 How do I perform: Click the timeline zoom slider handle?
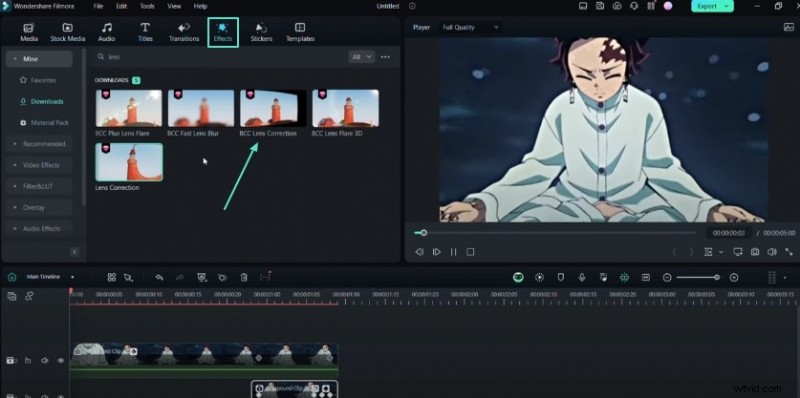tap(717, 278)
